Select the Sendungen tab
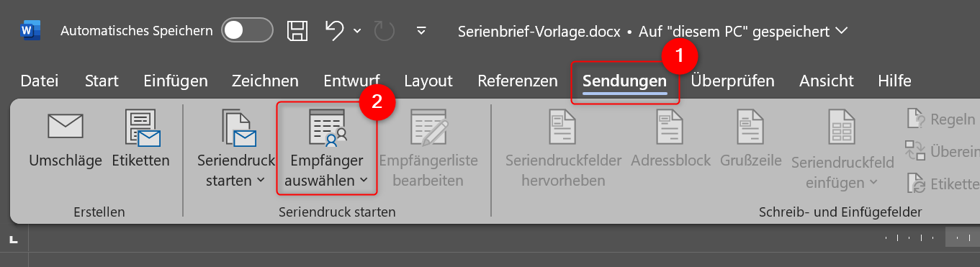The width and height of the screenshot is (980, 267). [625, 81]
